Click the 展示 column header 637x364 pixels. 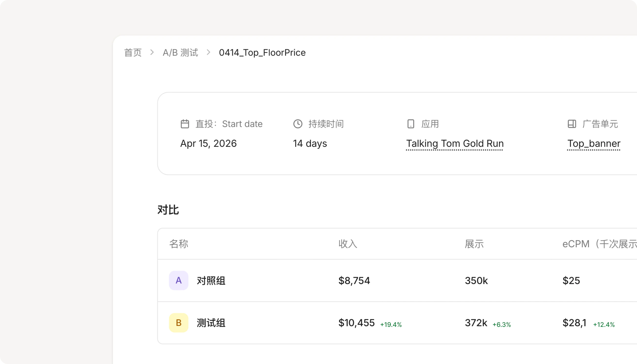click(x=474, y=244)
